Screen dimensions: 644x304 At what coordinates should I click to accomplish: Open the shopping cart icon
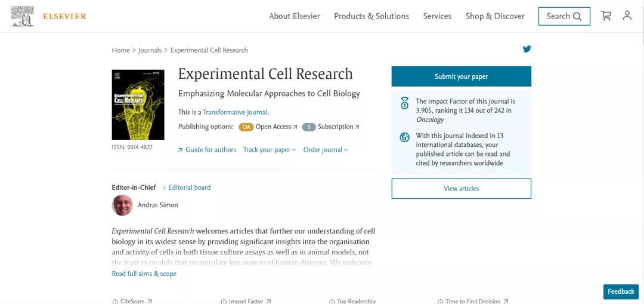[606, 16]
